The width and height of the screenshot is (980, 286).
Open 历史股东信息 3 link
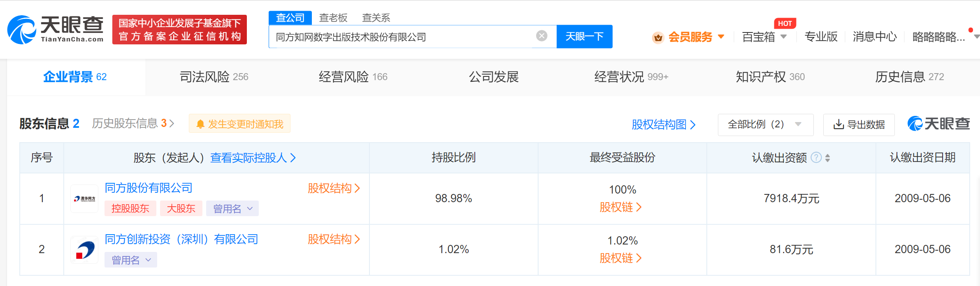[x=133, y=123]
